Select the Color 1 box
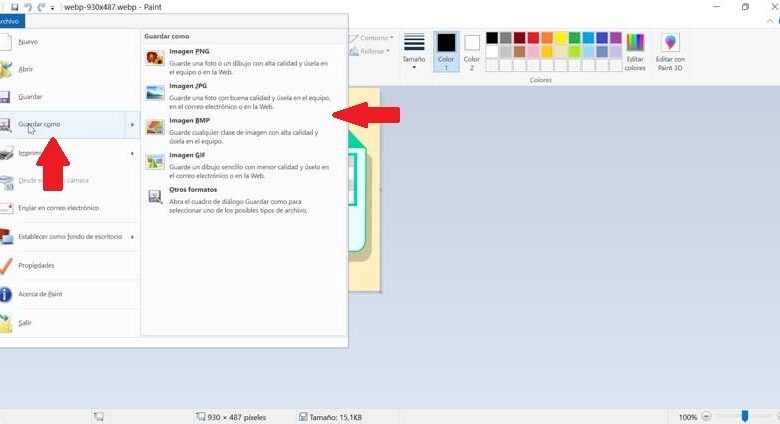Image resolution: width=780 pixels, height=424 pixels. click(446, 52)
